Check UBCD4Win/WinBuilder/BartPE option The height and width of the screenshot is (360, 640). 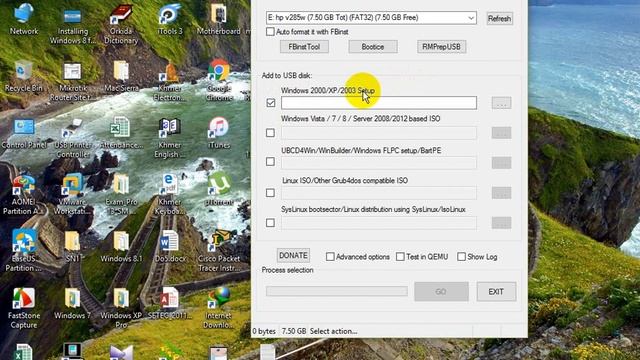click(x=270, y=162)
